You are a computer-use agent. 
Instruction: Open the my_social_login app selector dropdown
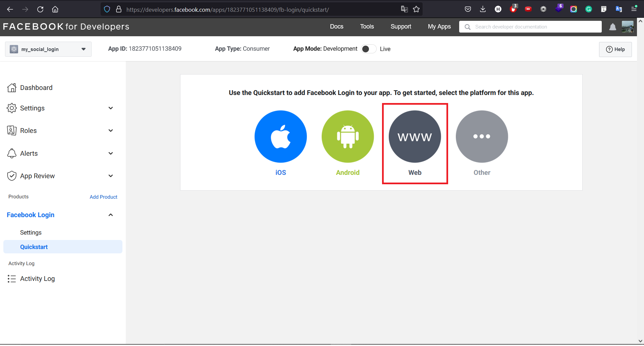tap(48, 49)
